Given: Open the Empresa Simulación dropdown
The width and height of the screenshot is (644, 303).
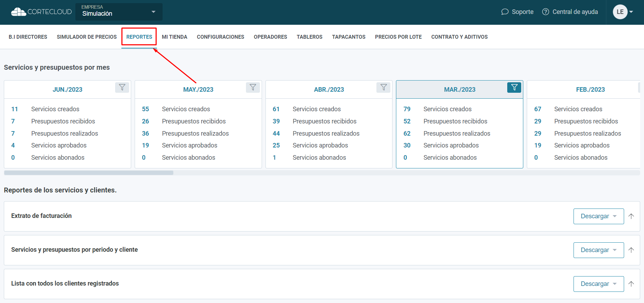Looking at the screenshot, I should [x=119, y=12].
